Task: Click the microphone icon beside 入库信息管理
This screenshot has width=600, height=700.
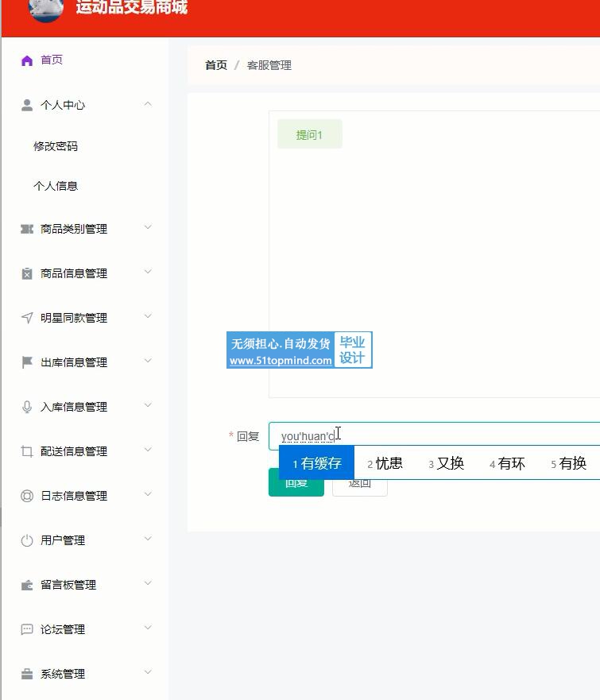Action: coord(27,407)
